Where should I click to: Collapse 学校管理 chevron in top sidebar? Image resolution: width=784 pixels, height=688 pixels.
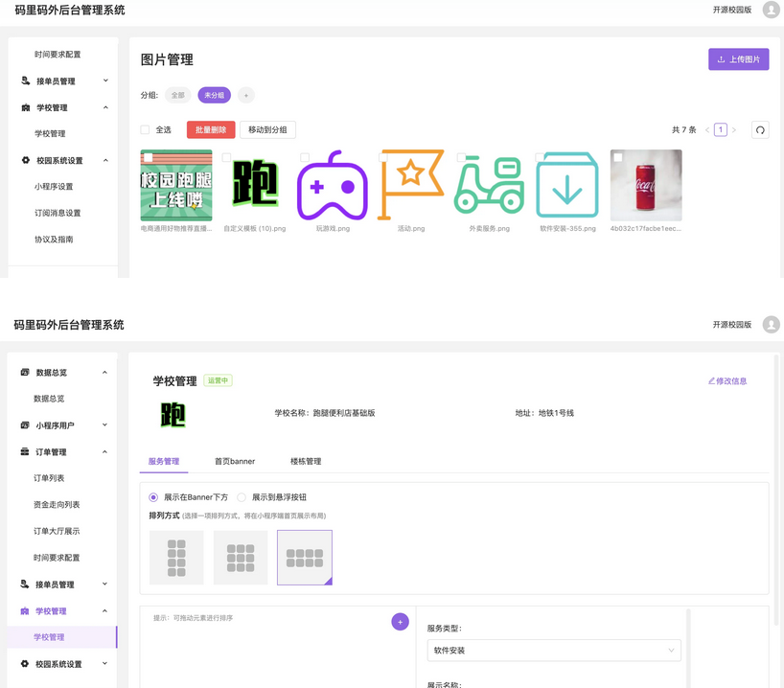(105, 107)
